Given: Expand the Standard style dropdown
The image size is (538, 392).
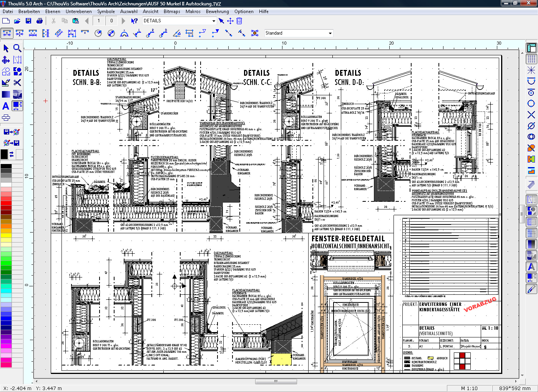Looking at the screenshot, I should pos(330,33).
